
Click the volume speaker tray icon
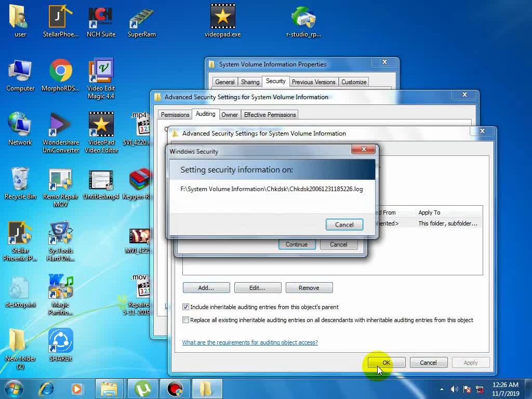coord(454,389)
